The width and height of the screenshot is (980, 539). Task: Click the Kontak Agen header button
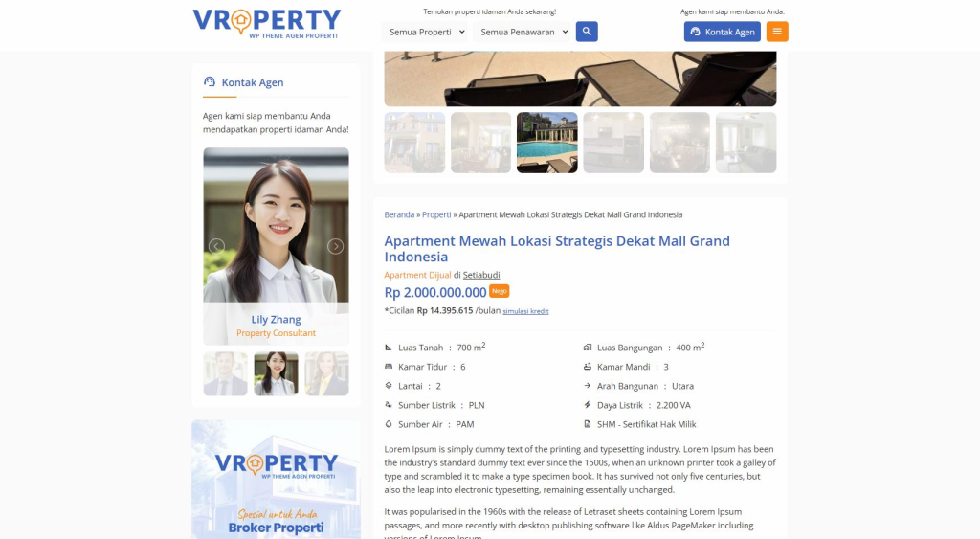pyautogui.click(x=722, y=32)
